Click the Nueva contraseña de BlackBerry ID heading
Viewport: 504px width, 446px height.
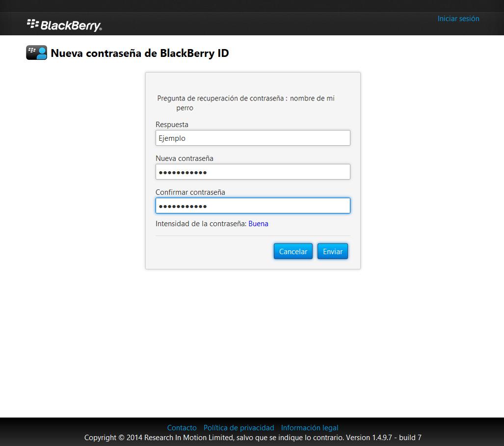coord(142,53)
